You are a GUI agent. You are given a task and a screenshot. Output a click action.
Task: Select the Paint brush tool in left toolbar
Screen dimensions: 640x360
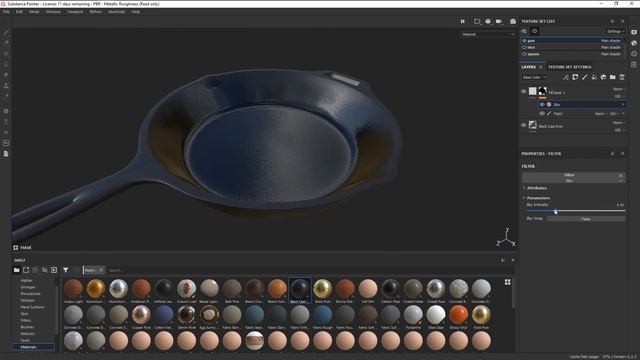[6, 32]
